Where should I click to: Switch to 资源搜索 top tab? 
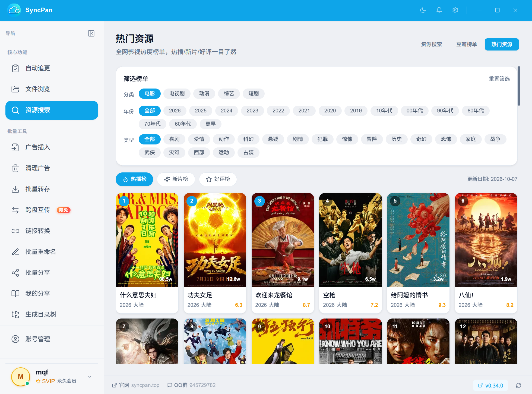pyautogui.click(x=431, y=44)
